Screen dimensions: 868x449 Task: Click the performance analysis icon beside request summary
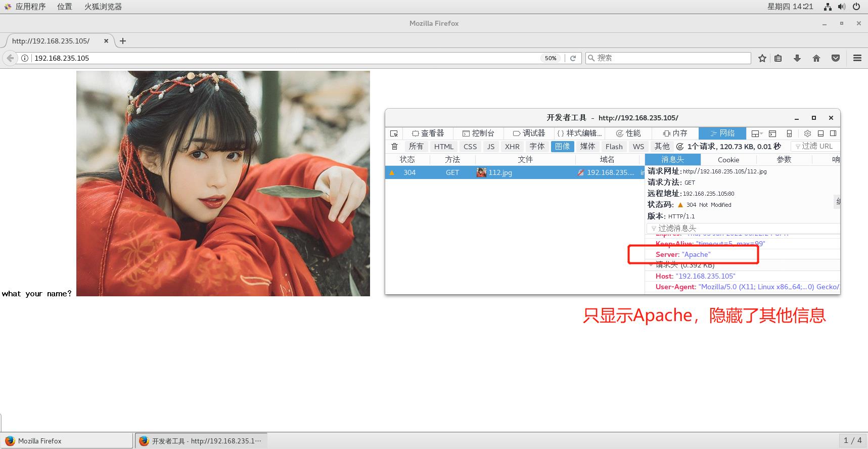click(680, 147)
